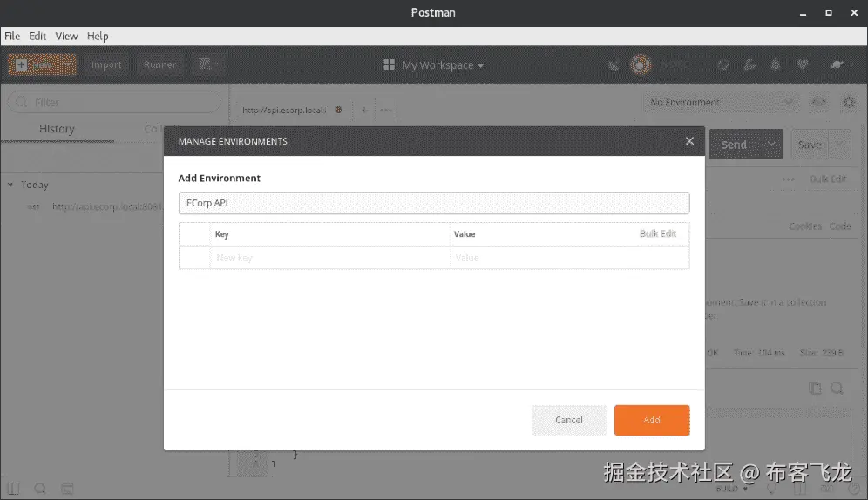Click the search response magnifier icon
This screenshot has height=500, width=868.
point(837,388)
